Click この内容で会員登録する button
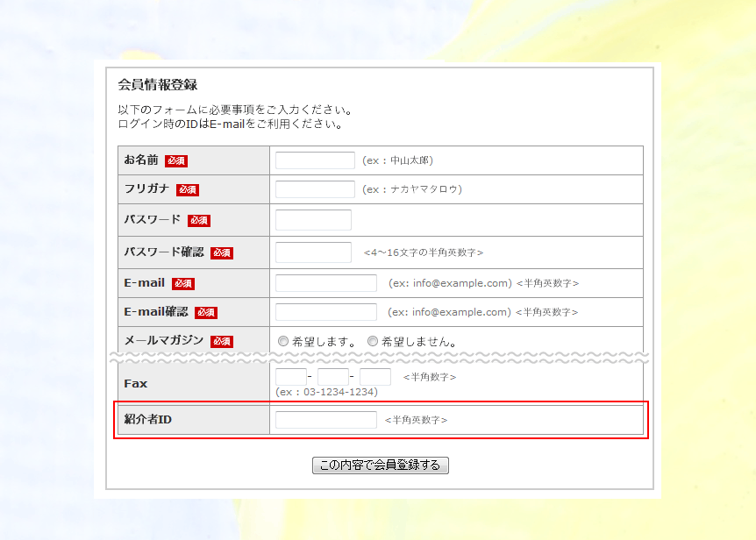 tap(381, 465)
